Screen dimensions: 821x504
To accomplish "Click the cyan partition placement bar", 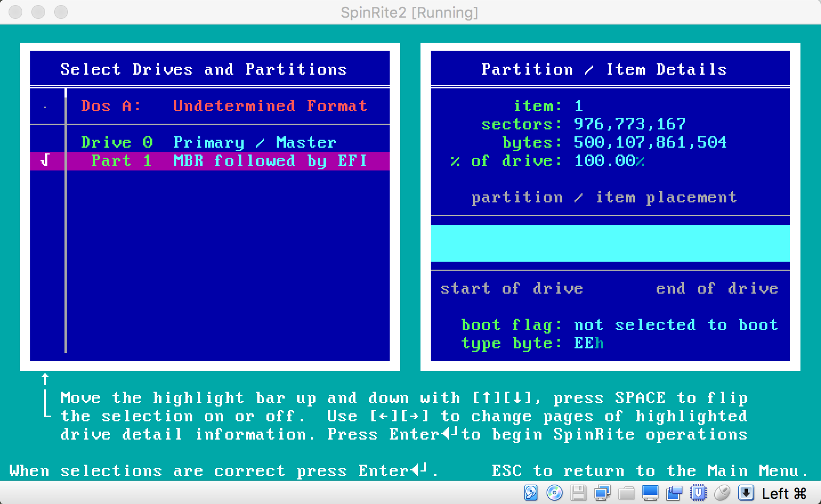I will 610,243.
